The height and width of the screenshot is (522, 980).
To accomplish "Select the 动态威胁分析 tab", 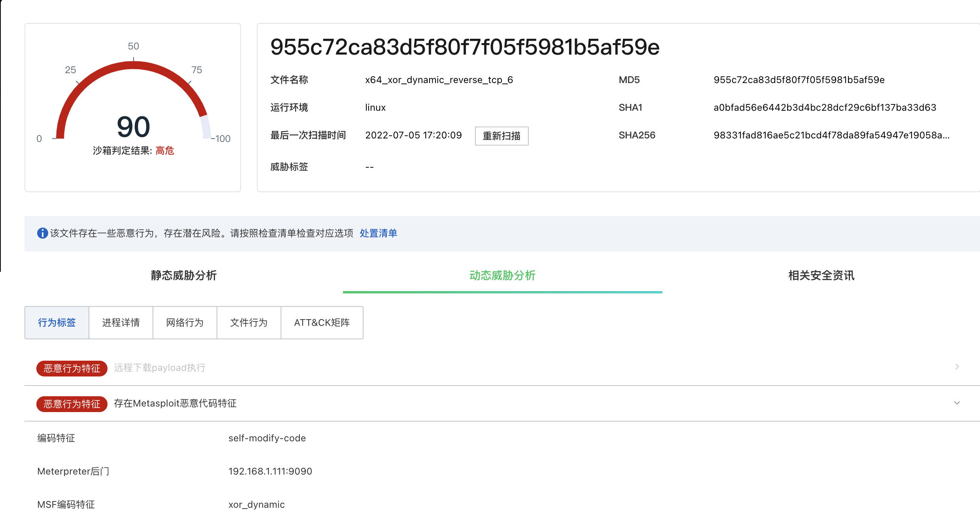I will click(x=502, y=276).
